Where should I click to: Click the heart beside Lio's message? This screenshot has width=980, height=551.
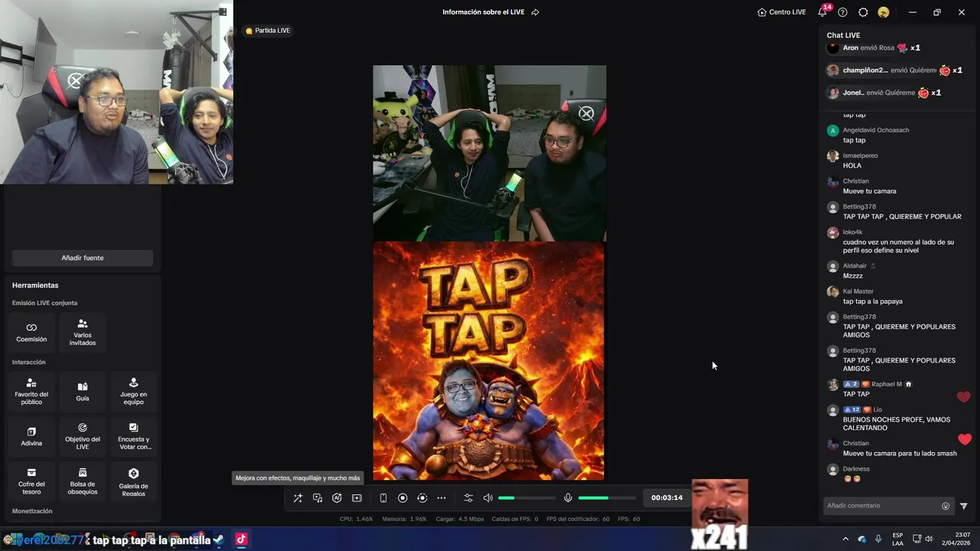pos(965,439)
